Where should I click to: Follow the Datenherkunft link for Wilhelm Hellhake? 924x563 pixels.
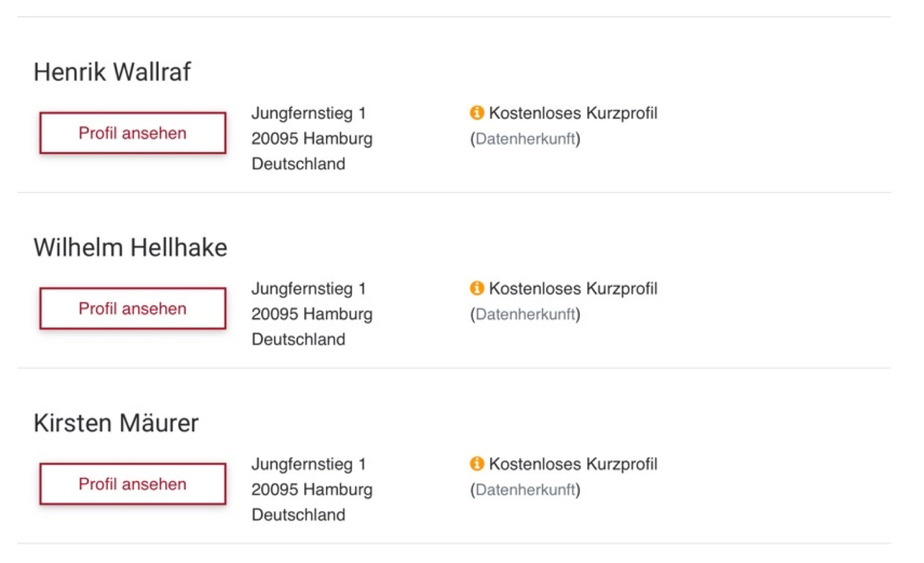(x=525, y=314)
